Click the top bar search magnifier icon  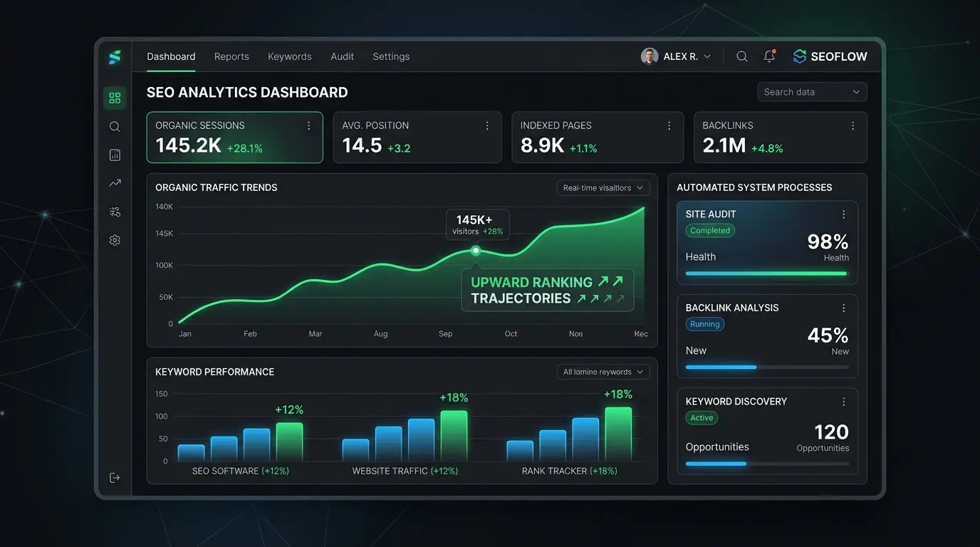[742, 56]
